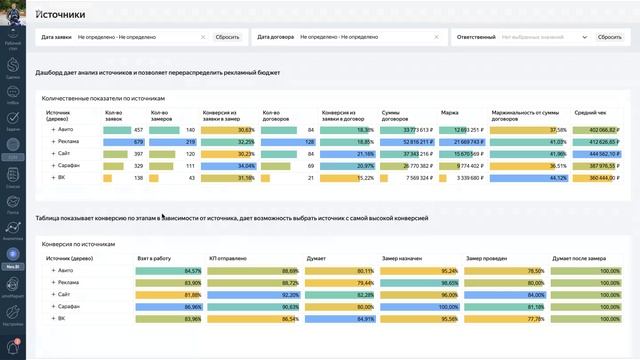Expand Сарафан in conversion table
The width and height of the screenshot is (640, 360).
click(x=53, y=307)
